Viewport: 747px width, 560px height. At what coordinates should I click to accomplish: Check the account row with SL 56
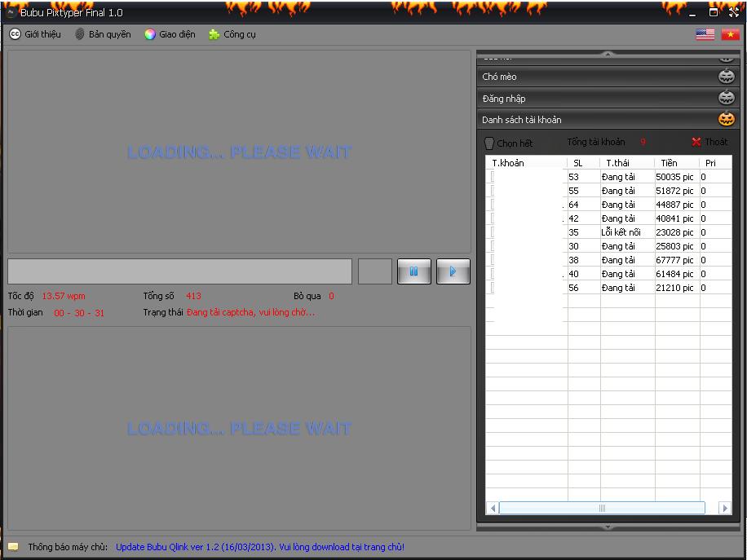(x=493, y=287)
